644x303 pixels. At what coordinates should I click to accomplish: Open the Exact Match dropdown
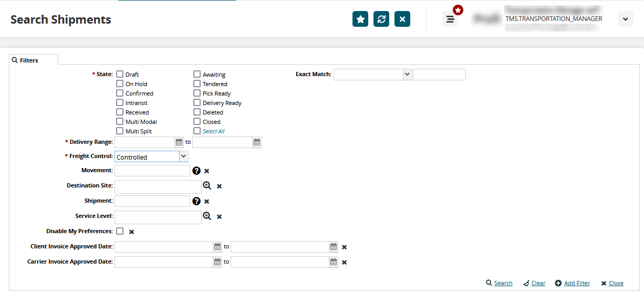point(407,75)
